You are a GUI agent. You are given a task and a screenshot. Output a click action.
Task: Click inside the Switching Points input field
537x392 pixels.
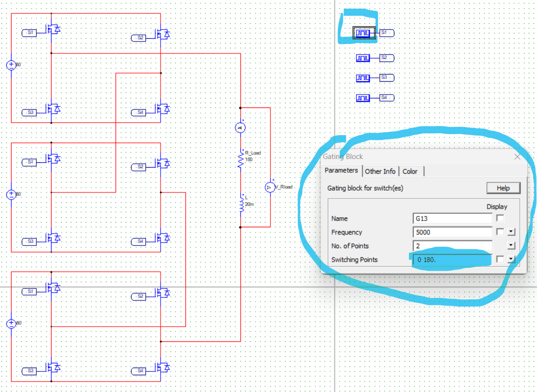click(451, 259)
